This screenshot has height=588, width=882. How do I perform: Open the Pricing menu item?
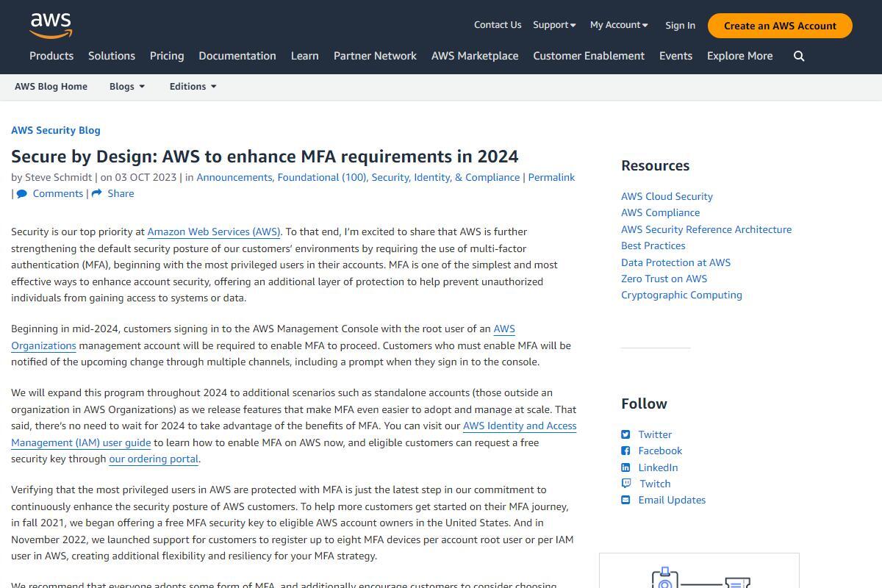167,56
